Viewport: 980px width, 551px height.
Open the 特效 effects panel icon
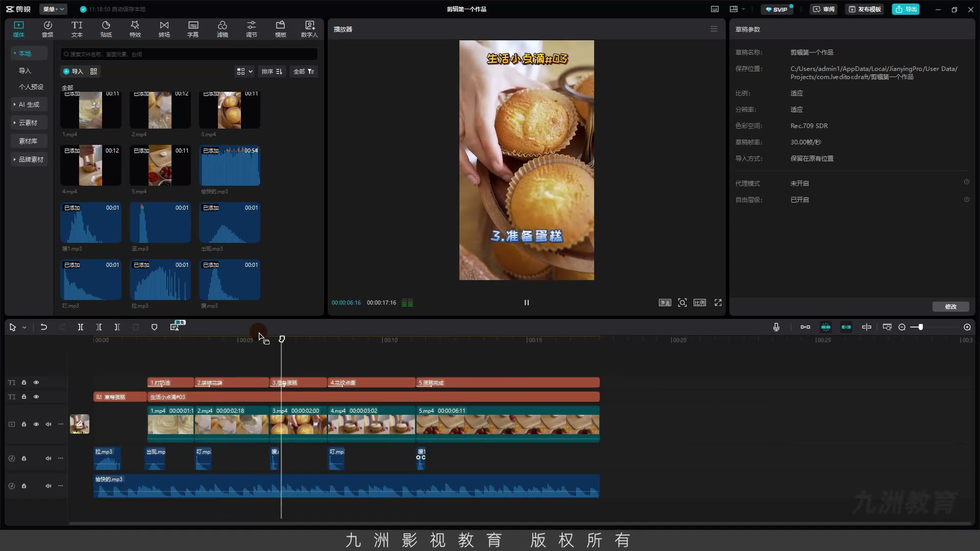135,29
